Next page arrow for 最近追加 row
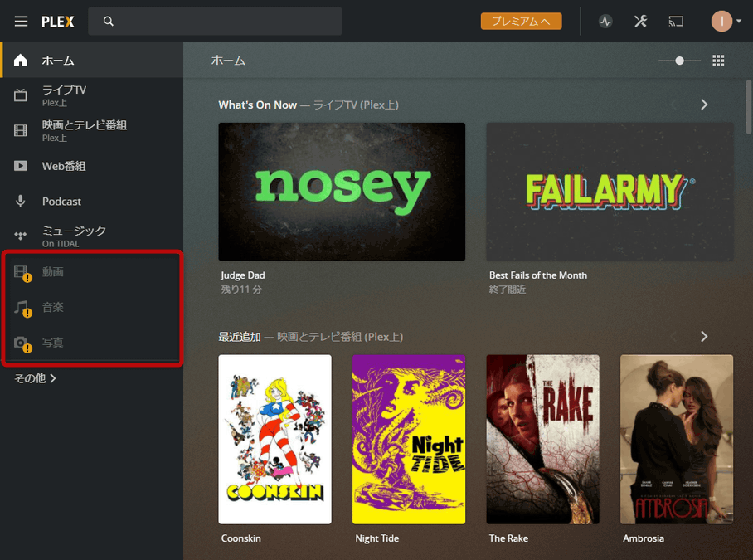 (704, 337)
